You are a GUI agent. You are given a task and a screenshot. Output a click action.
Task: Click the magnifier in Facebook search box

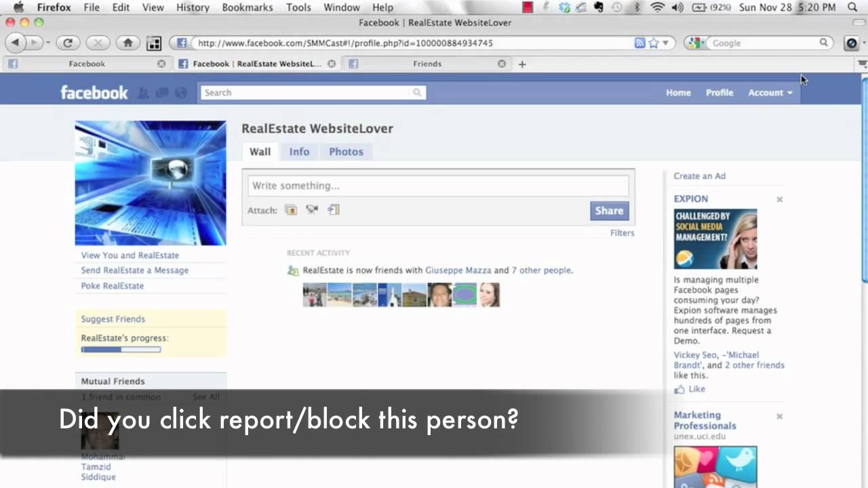417,93
